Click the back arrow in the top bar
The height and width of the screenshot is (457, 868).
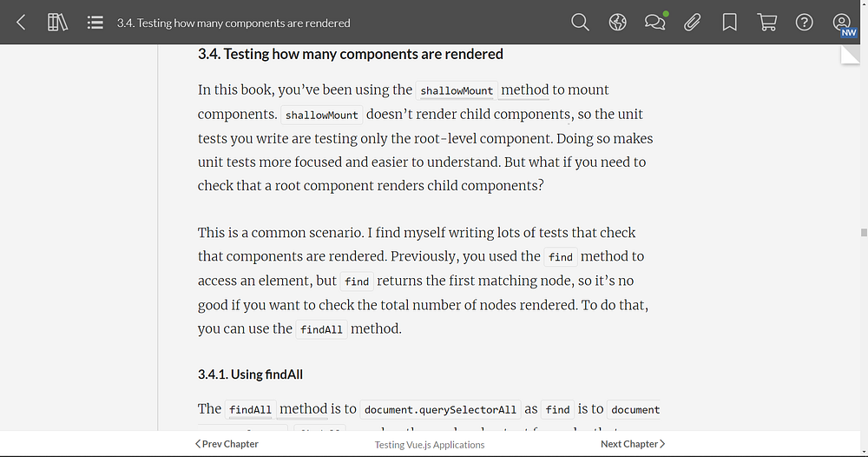pyautogui.click(x=21, y=23)
